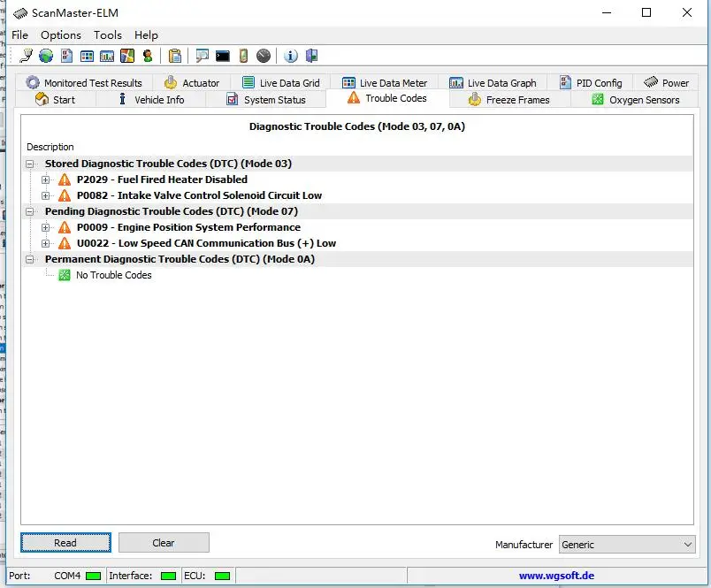The image size is (711, 588).
Task: Collapse Permanent Diagnostic Trouble Codes section
Action: (30, 259)
